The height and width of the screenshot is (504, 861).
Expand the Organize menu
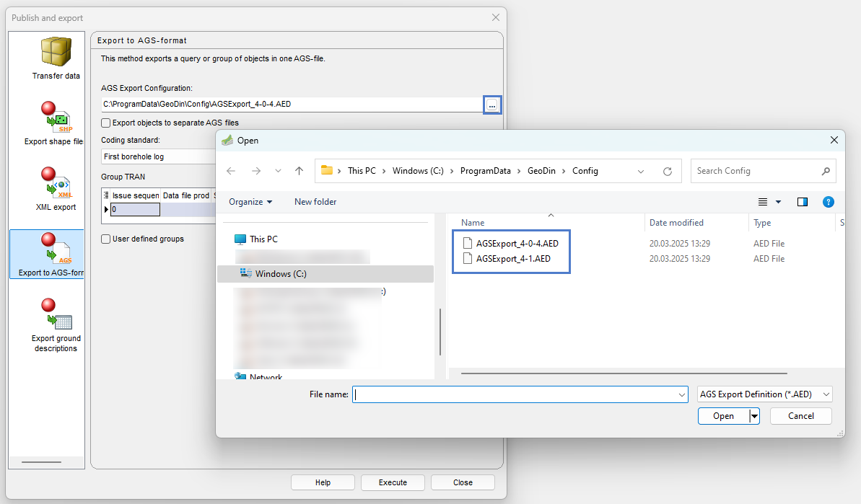click(250, 202)
